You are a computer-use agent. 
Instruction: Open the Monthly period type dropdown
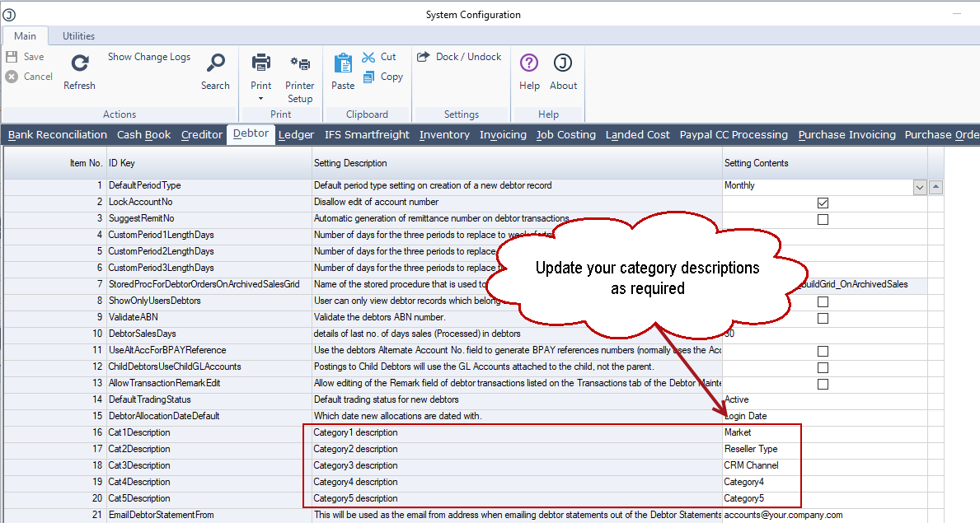919,187
